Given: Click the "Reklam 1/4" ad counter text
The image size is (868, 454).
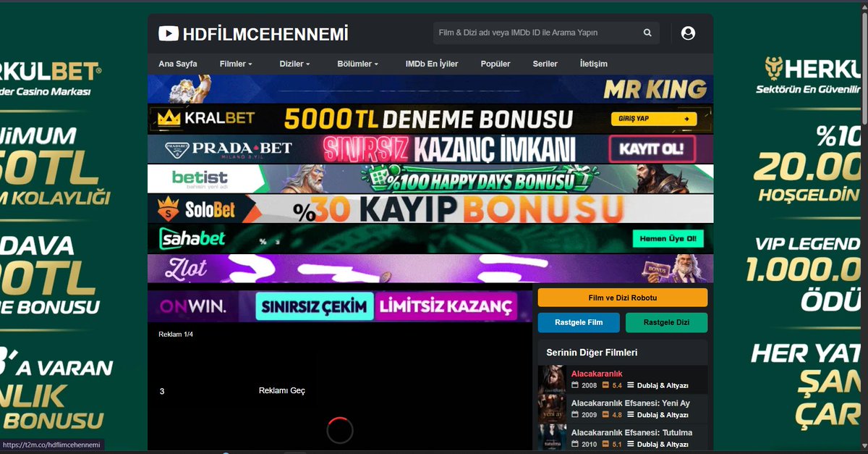Looking at the screenshot, I should point(176,335).
